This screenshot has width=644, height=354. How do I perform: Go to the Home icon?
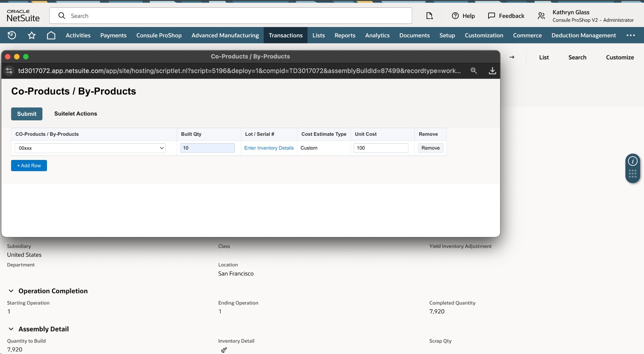51,35
